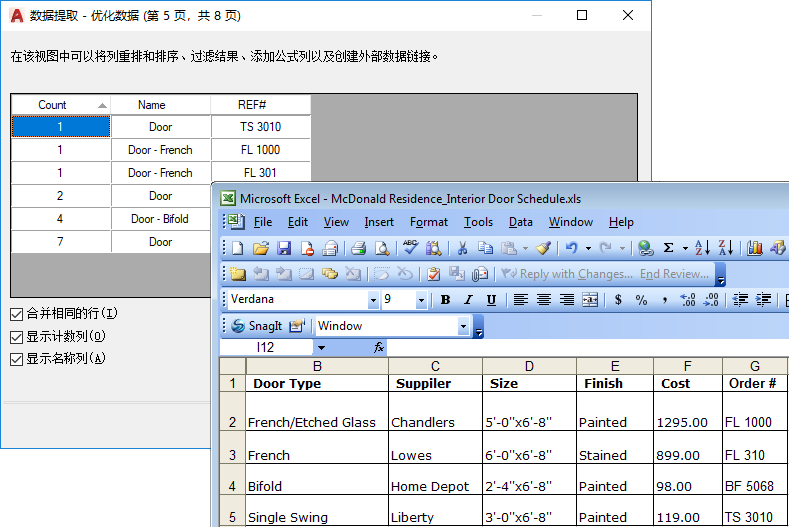789x527 pixels.
Task: Save the workbook with the floppy disk icon
Action: 284,248
